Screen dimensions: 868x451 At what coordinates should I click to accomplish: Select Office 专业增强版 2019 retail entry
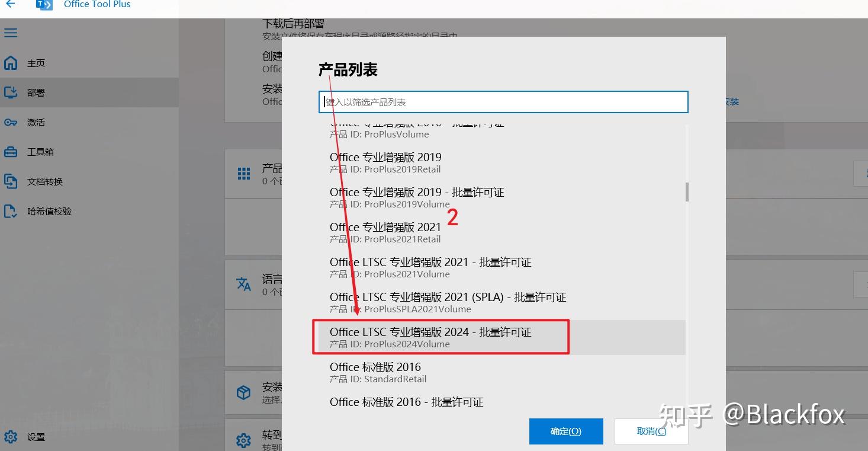(501, 162)
